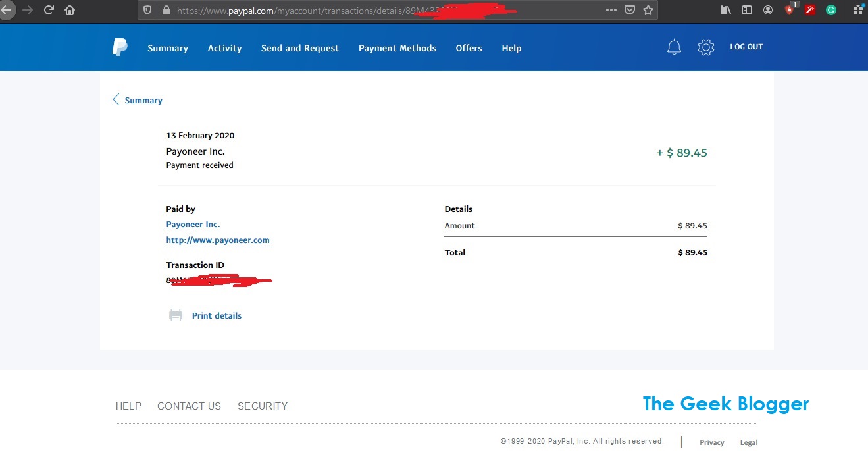Open the What's New gift icon
Image resolution: width=868 pixels, height=451 pixels.
[x=858, y=9]
